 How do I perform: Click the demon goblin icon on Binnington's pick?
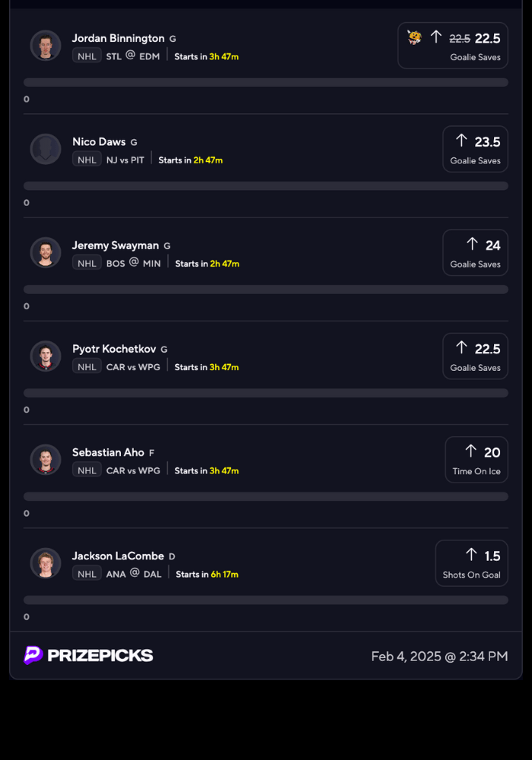coord(414,37)
